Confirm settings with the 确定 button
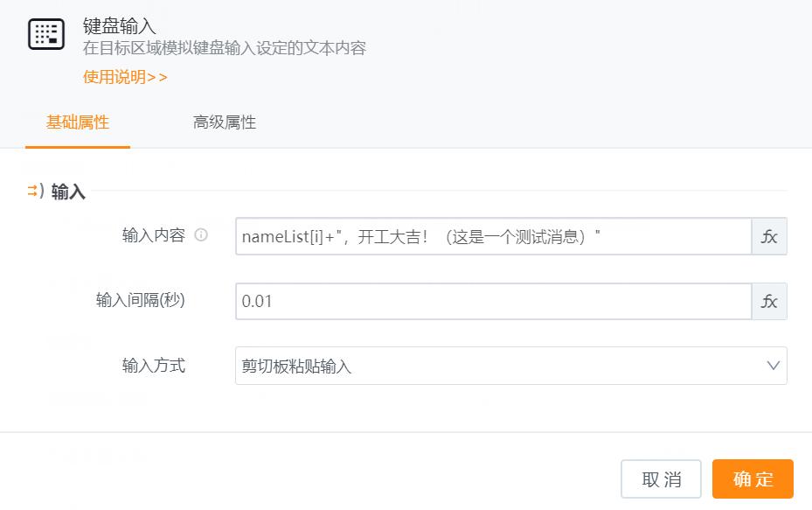Image resolution: width=812 pixels, height=510 pixels. coord(753,479)
